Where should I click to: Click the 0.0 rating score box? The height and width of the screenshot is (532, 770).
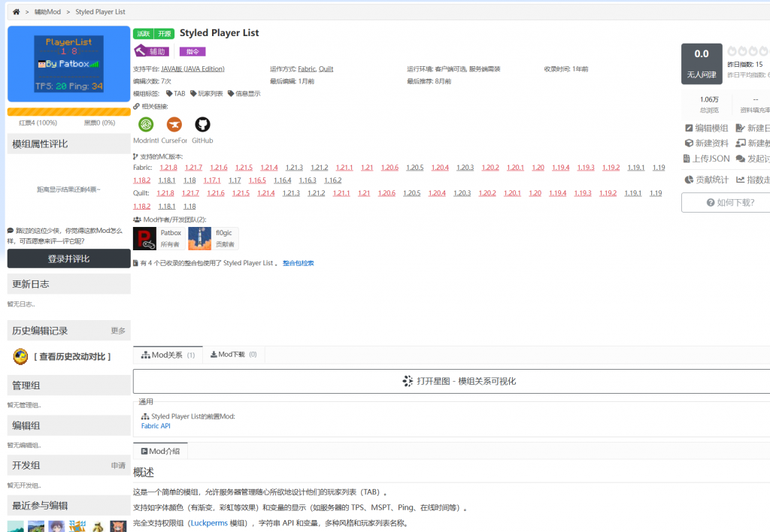[702, 64]
